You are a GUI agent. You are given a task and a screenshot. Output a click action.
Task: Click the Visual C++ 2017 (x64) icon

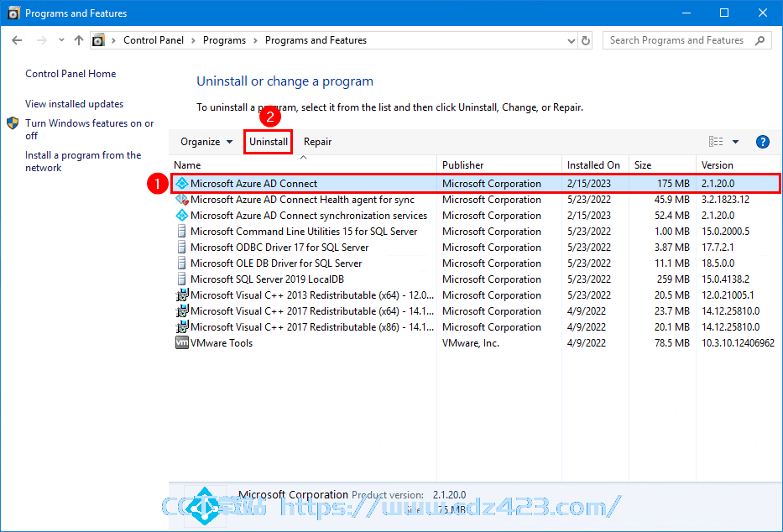(x=182, y=311)
